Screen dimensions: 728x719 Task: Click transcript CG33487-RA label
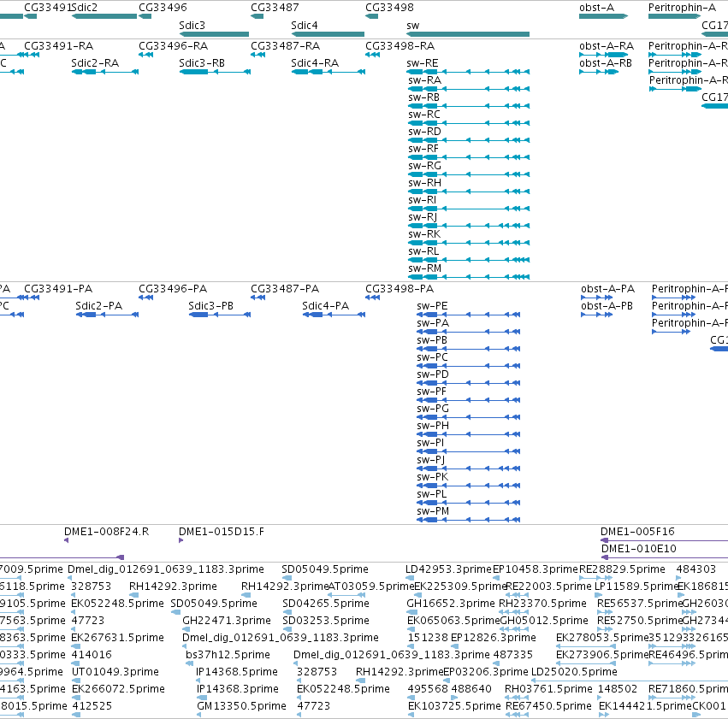click(x=285, y=46)
